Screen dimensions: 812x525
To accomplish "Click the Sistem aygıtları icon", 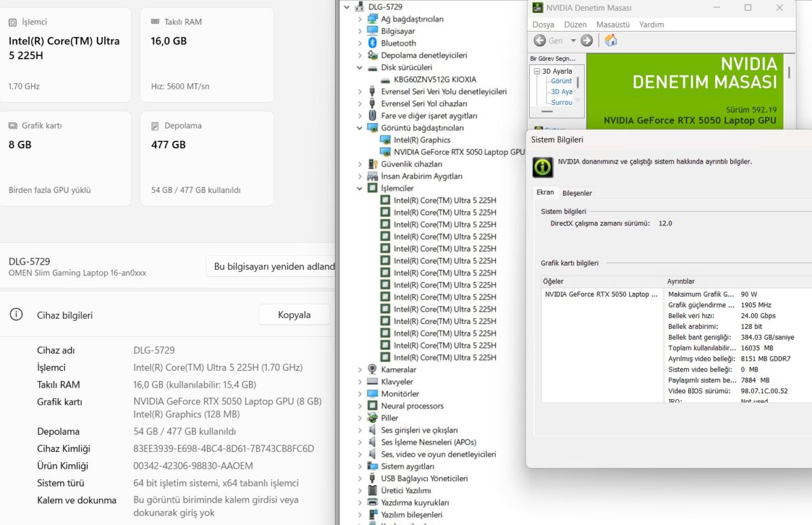I will pos(372,466).
